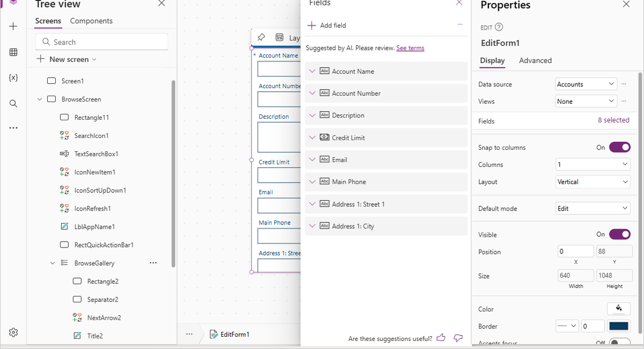Image resolution: width=644 pixels, height=349 pixels.
Task: Click the Tree view layers icon
Action: [13, 2]
